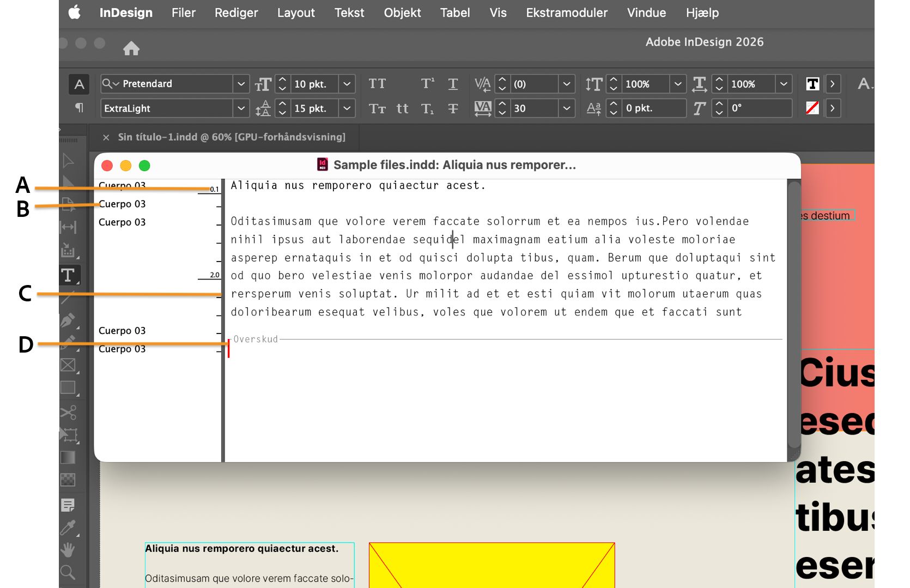Expand the kerning (0) dropdown
910x588 pixels.
point(567,84)
